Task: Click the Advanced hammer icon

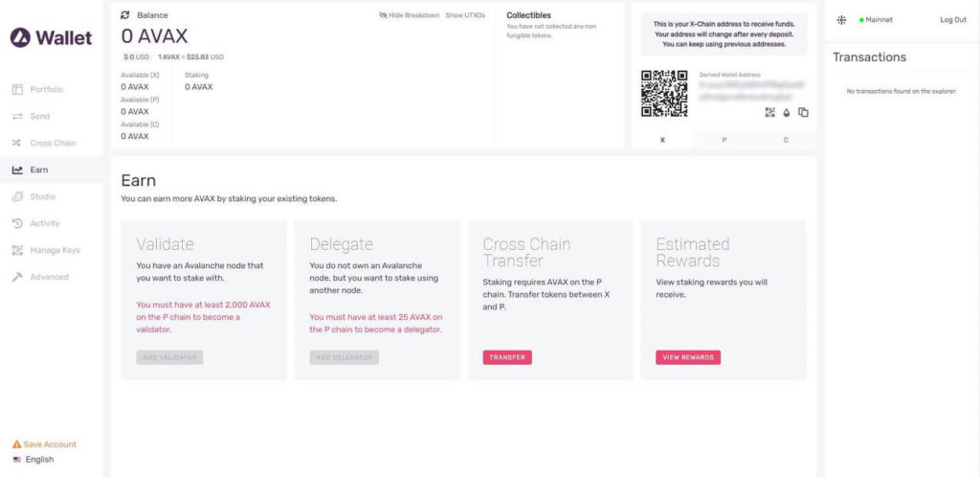Action: coord(17,277)
